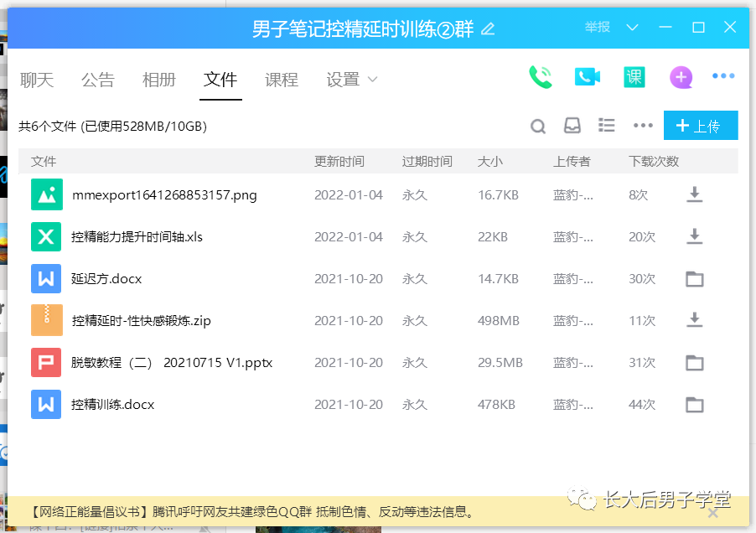Click the 44次 download count cell

pyautogui.click(x=642, y=404)
